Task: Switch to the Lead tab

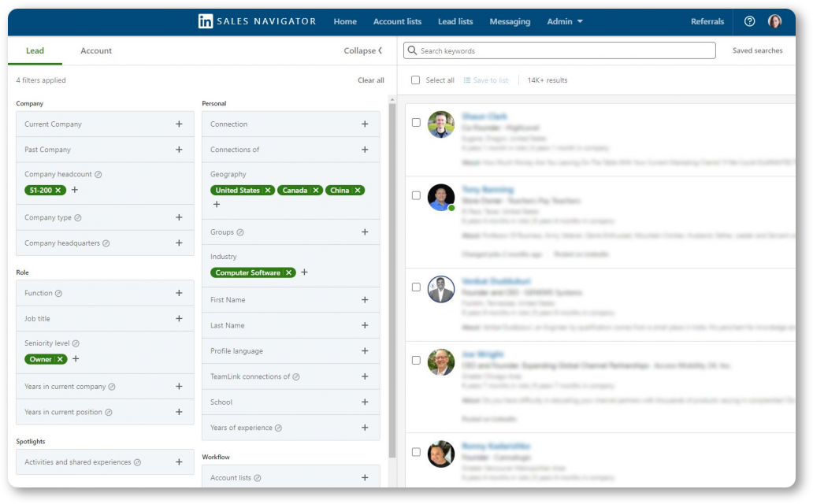Action: click(x=35, y=51)
